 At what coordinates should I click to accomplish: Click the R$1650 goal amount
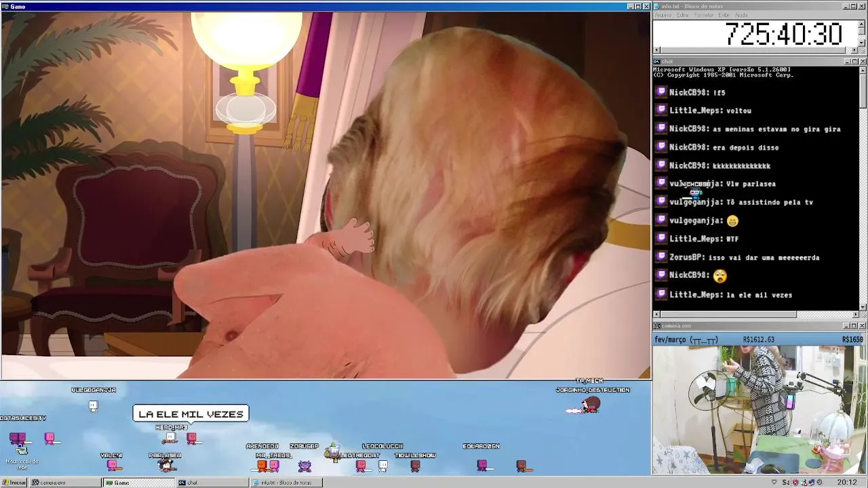[x=852, y=340]
